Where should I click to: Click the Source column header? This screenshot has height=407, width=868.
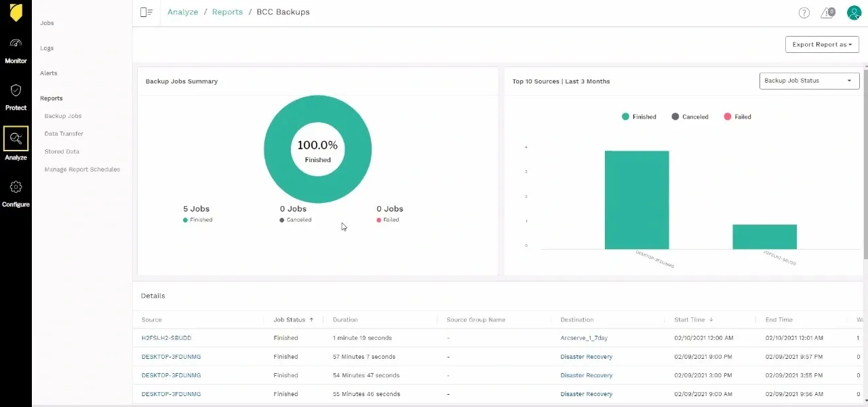152,319
